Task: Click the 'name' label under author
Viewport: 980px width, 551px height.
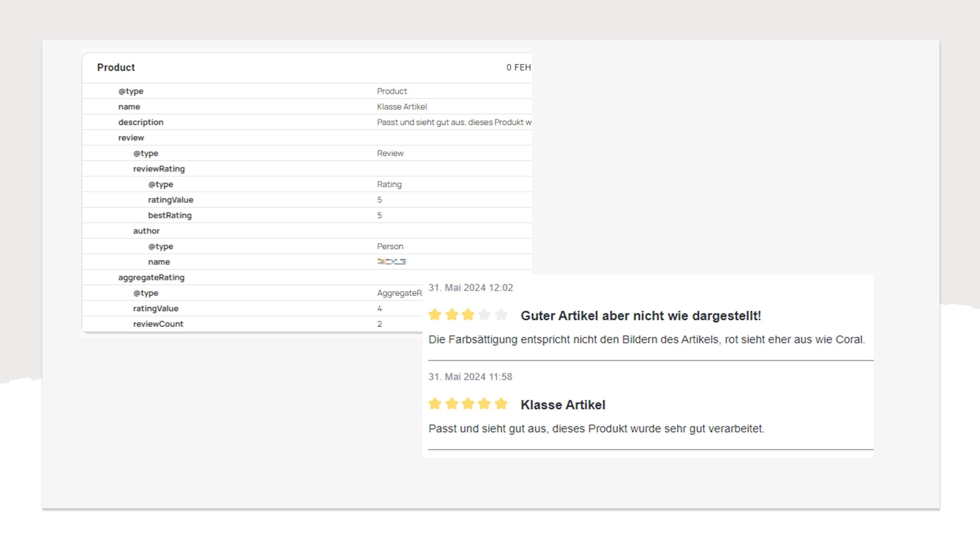Action: click(159, 262)
